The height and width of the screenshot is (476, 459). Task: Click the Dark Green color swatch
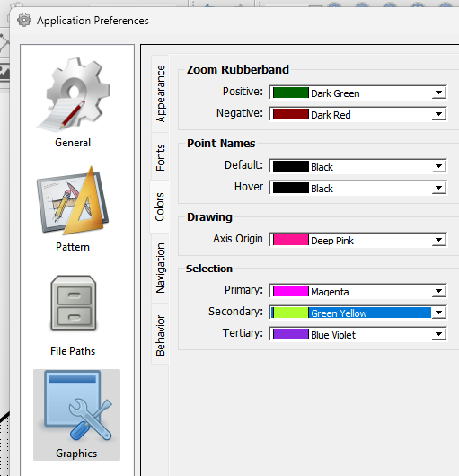tap(290, 93)
